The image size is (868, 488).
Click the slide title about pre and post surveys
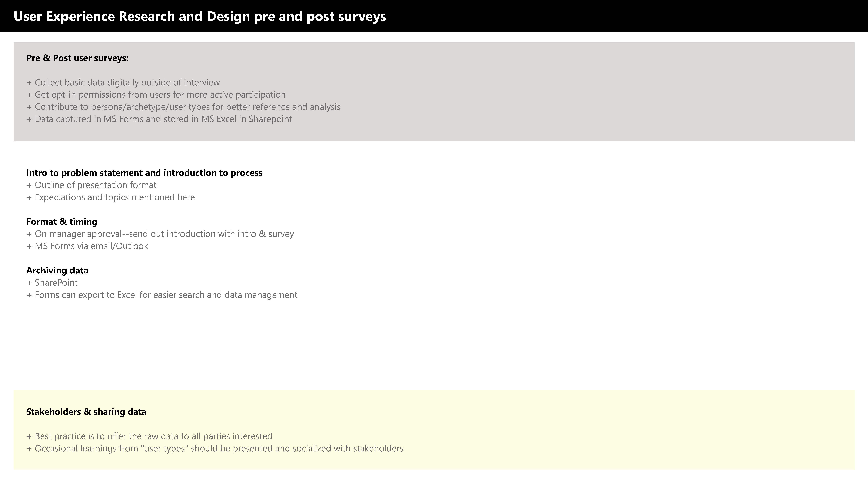pos(200,16)
